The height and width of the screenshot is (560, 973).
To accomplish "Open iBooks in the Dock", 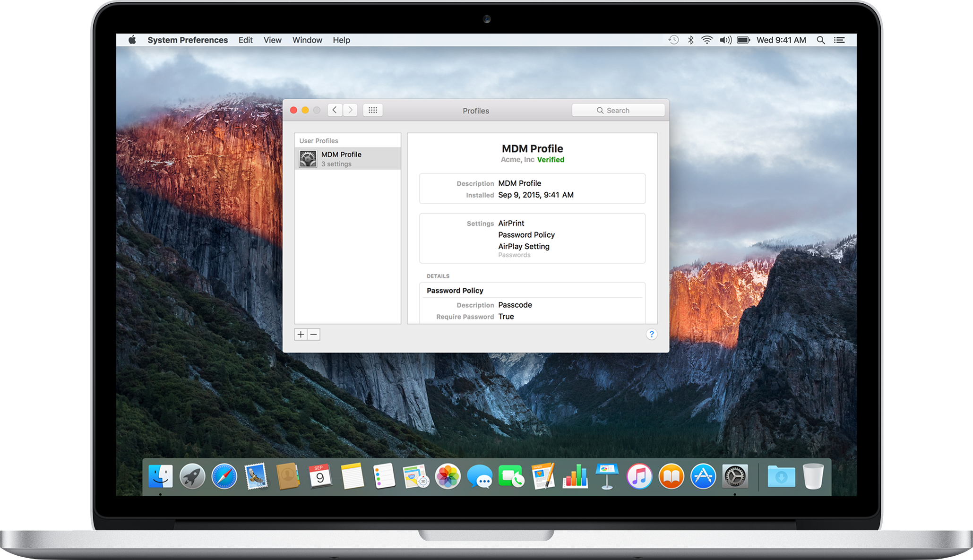I will click(x=671, y=476).
